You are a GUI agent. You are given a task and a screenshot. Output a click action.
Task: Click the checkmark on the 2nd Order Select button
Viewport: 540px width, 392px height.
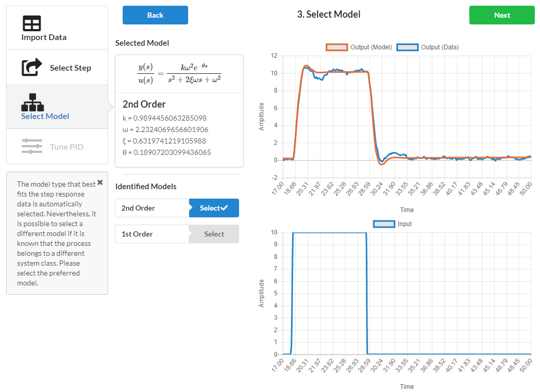pos(224,207)
